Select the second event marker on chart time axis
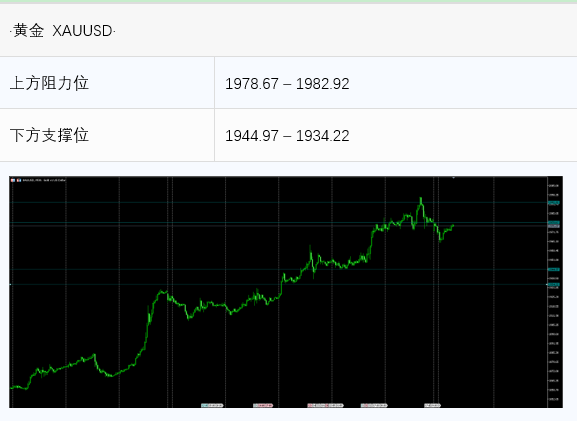This screenshot has height=421, width=577. 263,405
